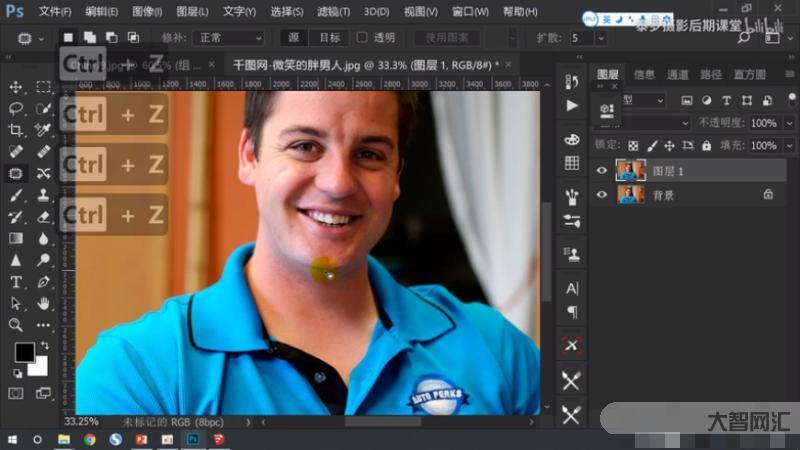Viewport: 800px width, 450px height.
Task: Switch to the 通道 channels tab
Action: click(678, 74)
